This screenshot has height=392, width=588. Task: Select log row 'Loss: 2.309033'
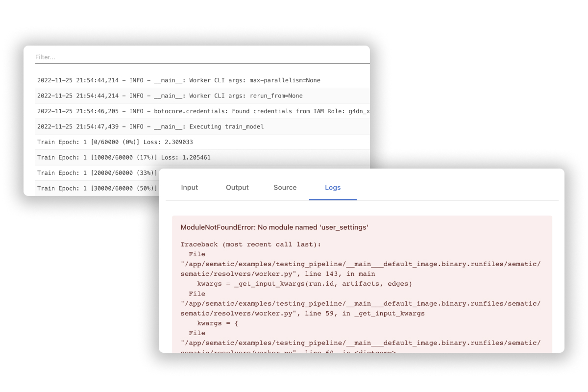[202, 142]
